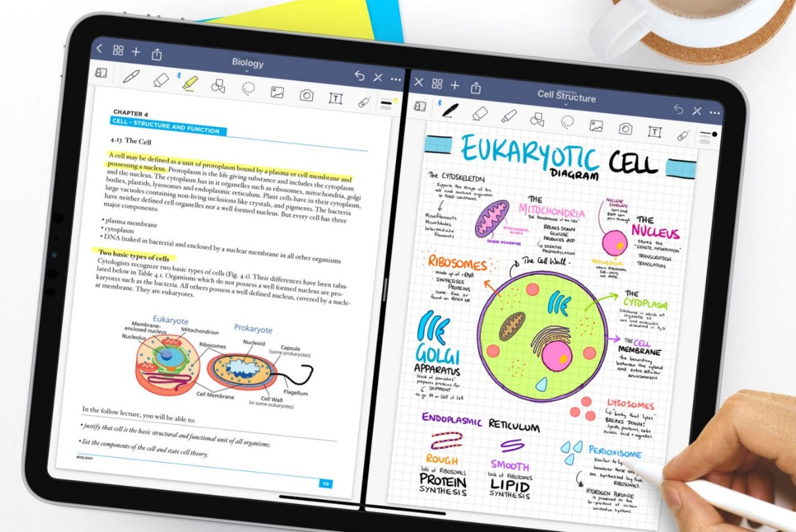Open highlighter color and thickness in Biology
796x532 pixels.
(x=389, y=104)
